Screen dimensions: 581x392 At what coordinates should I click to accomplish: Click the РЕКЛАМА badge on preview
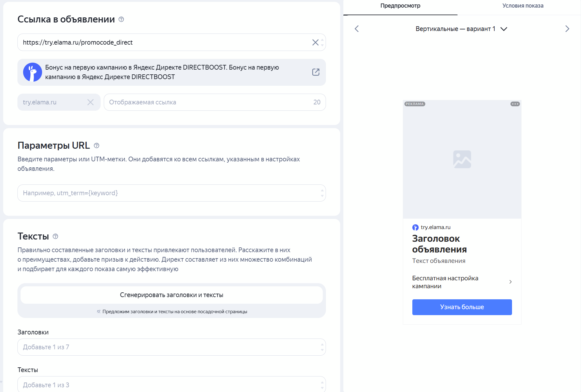pyautogui.click(x=415, y=104)
